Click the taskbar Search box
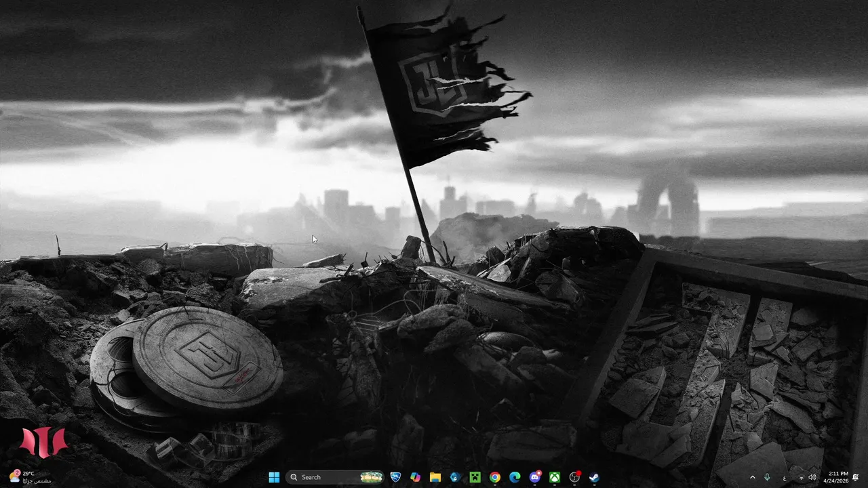Image resolution: width=868 pixels, height=488 pixels. click(335, 477)
